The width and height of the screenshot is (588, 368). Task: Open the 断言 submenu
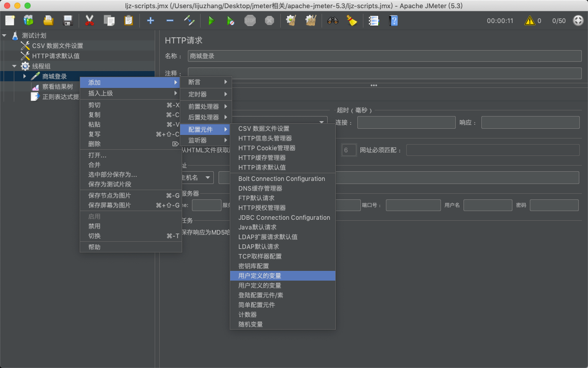(206, 82)
